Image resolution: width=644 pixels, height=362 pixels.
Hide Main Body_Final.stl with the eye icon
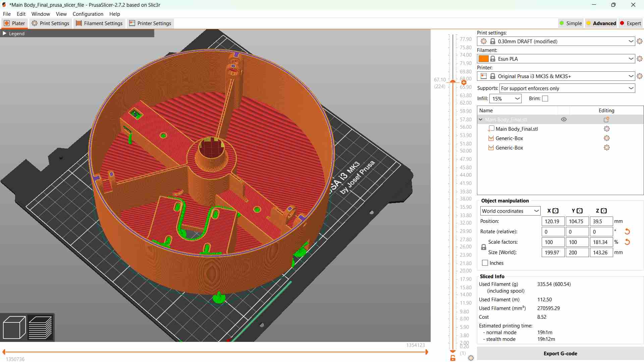(564, 120)
